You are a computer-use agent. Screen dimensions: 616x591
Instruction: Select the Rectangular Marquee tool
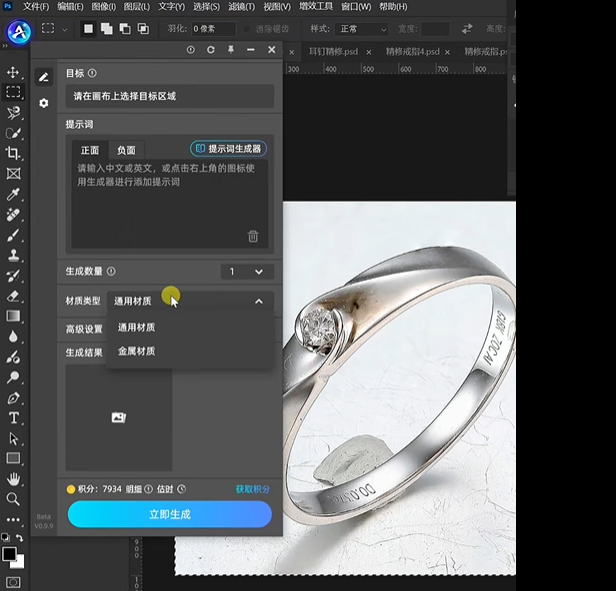click(x=13, y=92)
